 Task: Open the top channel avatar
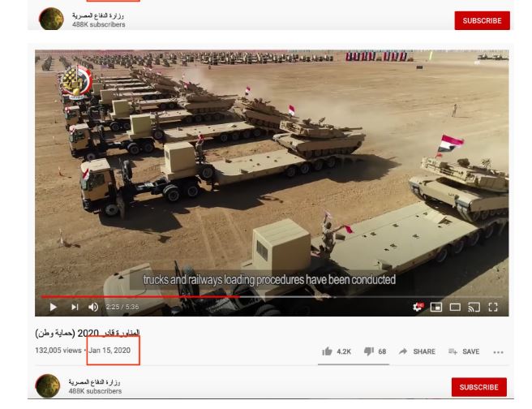51,19
